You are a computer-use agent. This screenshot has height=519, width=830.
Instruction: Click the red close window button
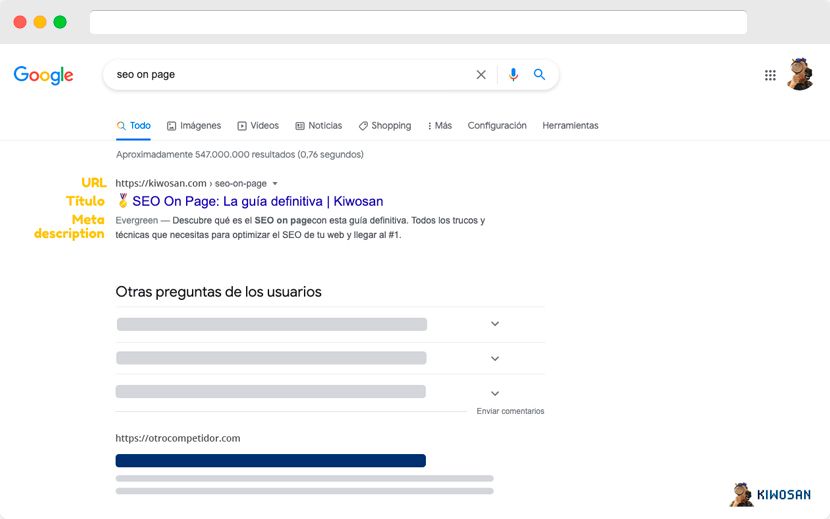click(x=20, y=22)
